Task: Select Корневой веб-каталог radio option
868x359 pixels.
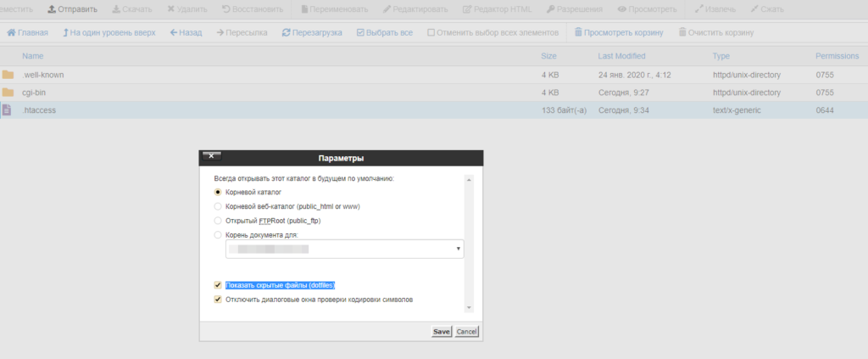Action: [218, 206]
